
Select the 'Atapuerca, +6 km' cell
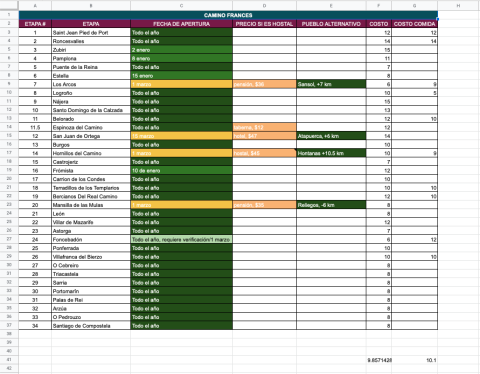331,136
